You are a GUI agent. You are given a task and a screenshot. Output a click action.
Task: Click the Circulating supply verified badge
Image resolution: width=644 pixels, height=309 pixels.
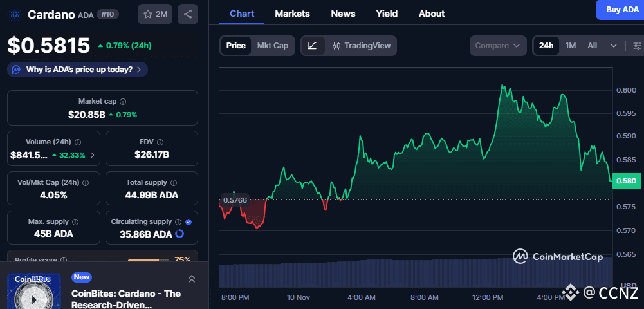(188, 222)
